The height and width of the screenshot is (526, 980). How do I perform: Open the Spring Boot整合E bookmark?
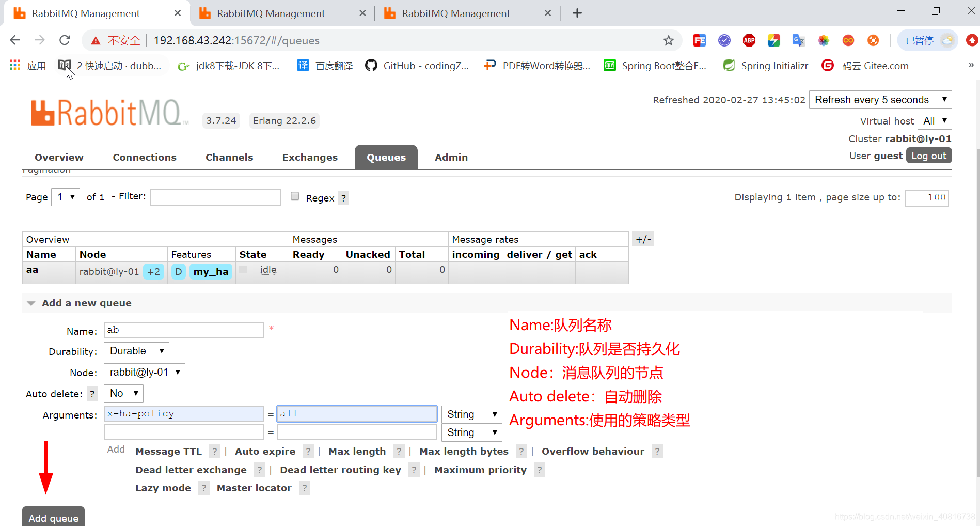click(655, 66)
